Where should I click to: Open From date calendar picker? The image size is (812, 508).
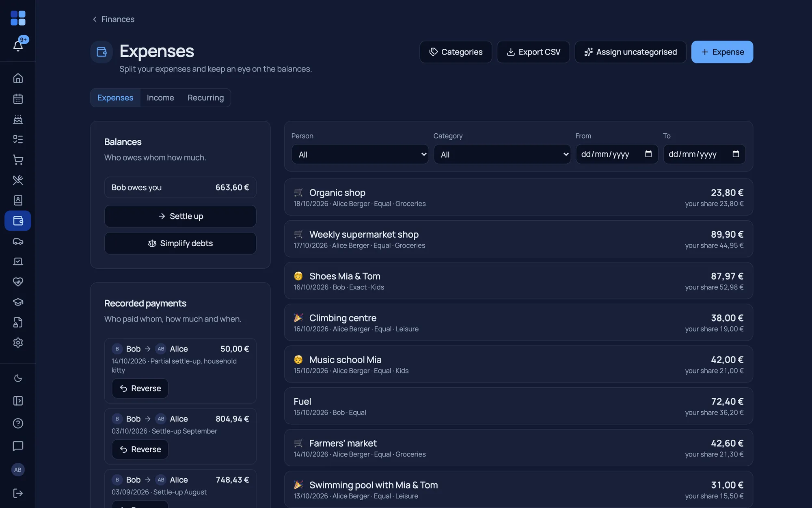click(648, 154)
